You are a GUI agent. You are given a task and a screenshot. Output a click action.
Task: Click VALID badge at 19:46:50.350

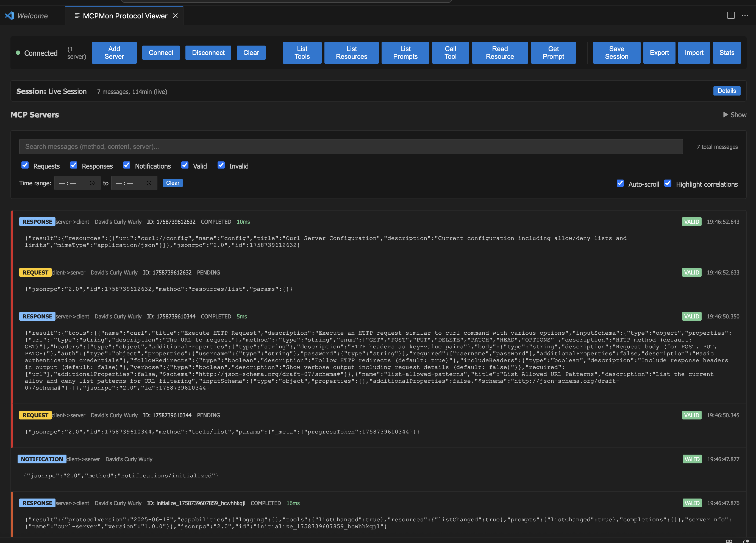click(x=692, y=317)
